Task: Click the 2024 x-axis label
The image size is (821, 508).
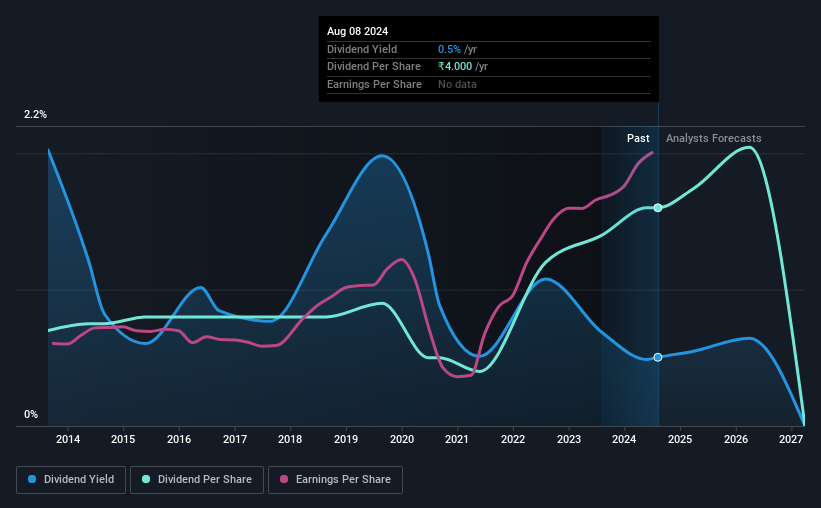Action: point(624,439)
